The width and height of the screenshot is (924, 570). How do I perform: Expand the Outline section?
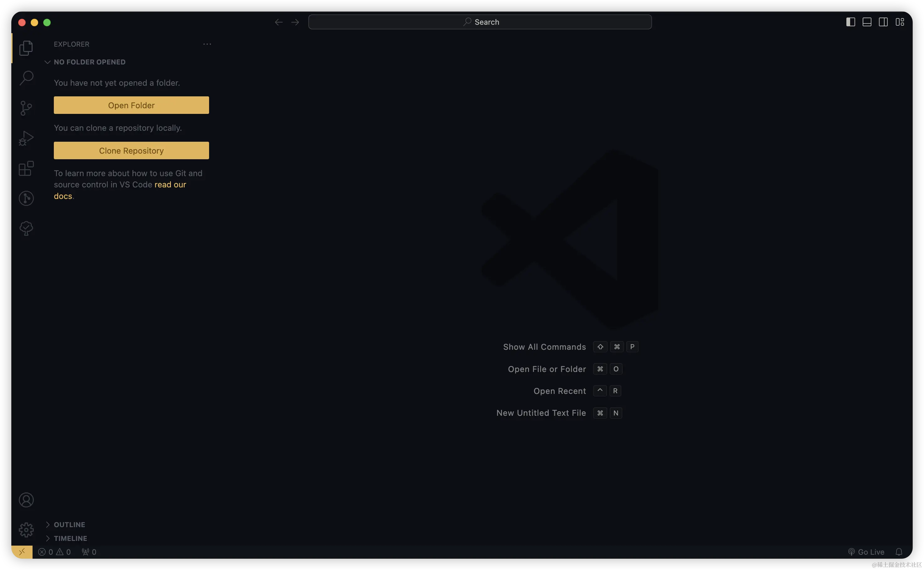tap(69, 524)
